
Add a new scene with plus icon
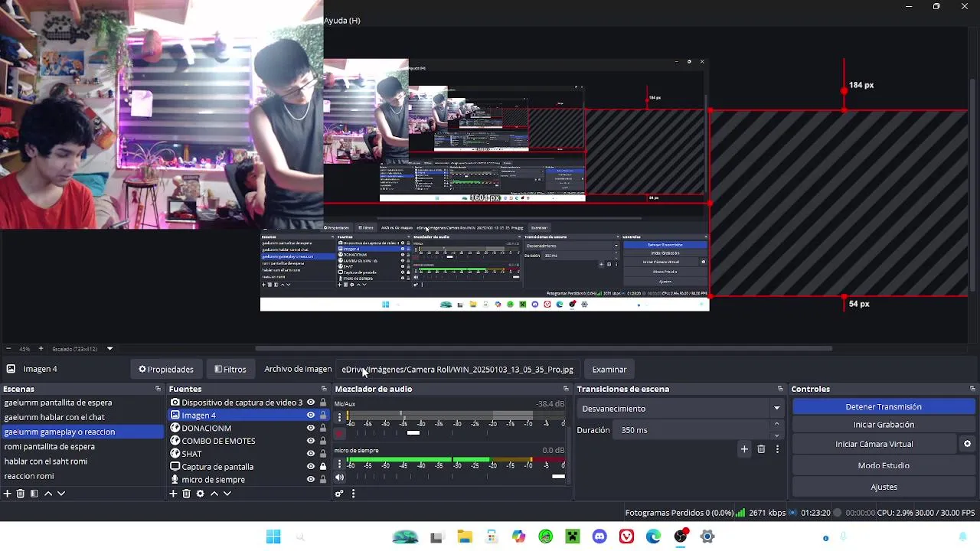tap(8, 494)
